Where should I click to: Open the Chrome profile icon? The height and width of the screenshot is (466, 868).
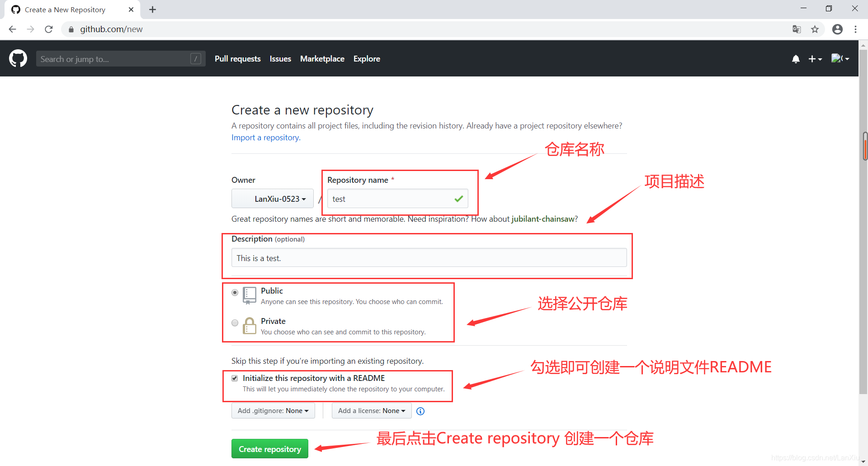(x=837, y=29)
